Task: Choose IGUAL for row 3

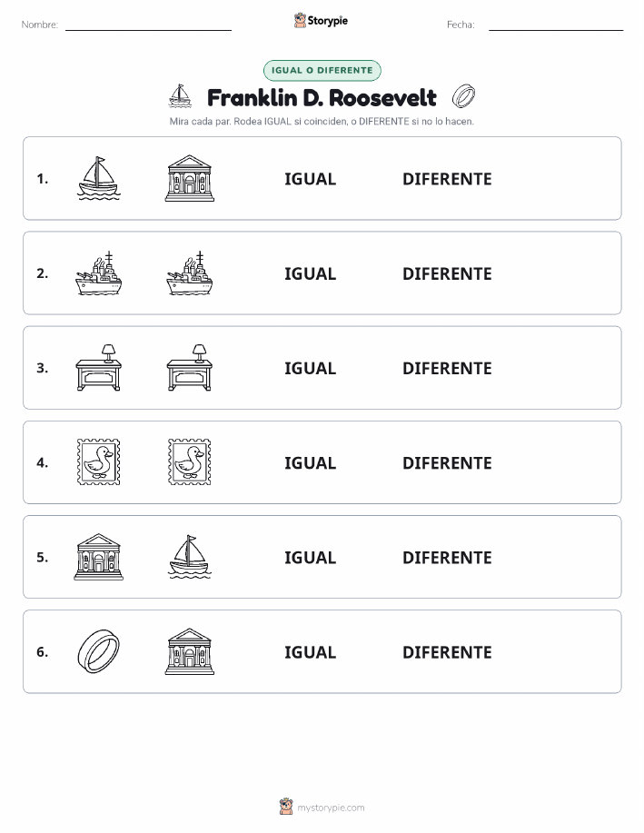Action: [311, 368]
